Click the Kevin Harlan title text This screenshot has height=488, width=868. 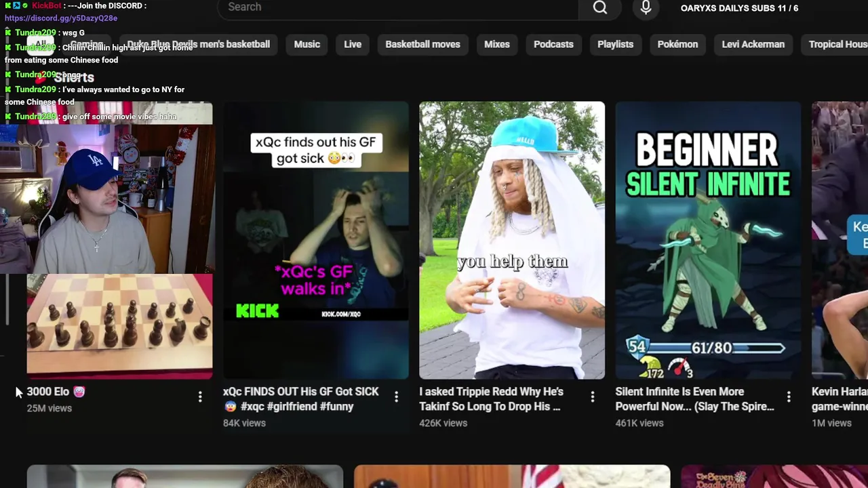tap(840, 399)
